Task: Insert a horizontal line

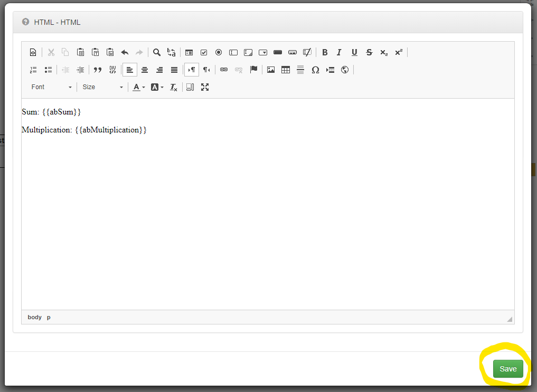Action: click(x=300, y=70)
